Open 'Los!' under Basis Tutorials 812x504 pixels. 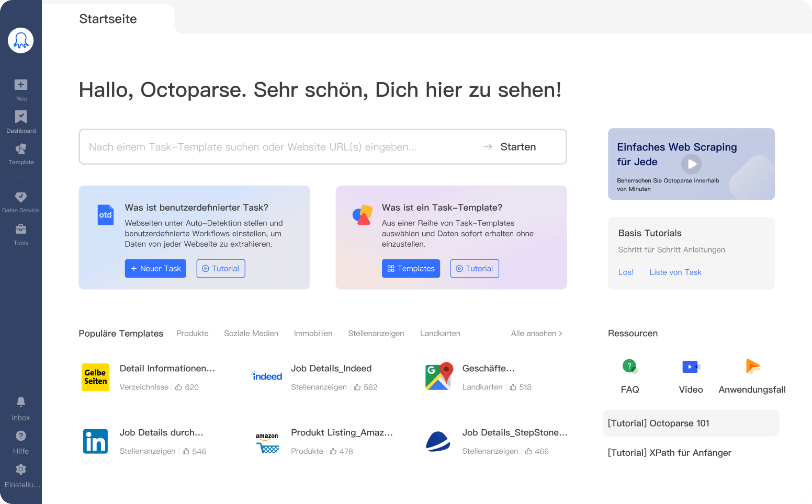[x=626, y=272]
